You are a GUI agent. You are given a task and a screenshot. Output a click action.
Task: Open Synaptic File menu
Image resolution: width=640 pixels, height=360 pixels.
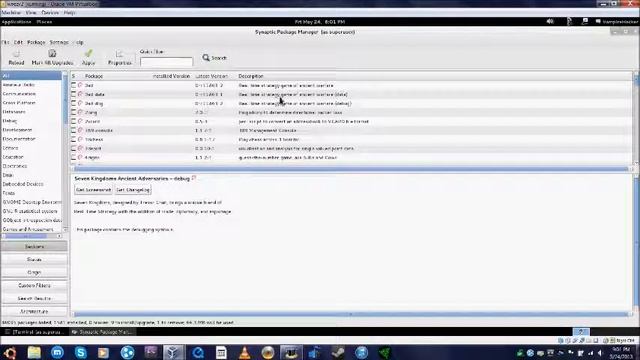[5, 42]
